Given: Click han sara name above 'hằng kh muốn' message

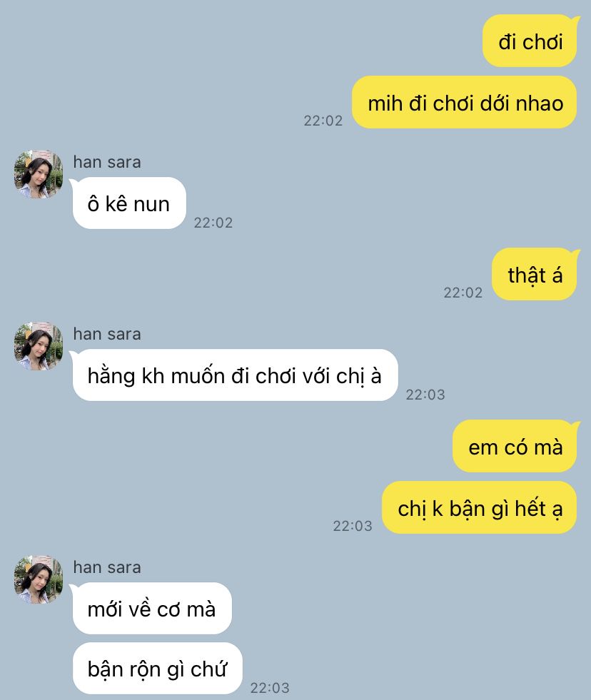Looking at the screenshot, I should [x=107, y=334].
